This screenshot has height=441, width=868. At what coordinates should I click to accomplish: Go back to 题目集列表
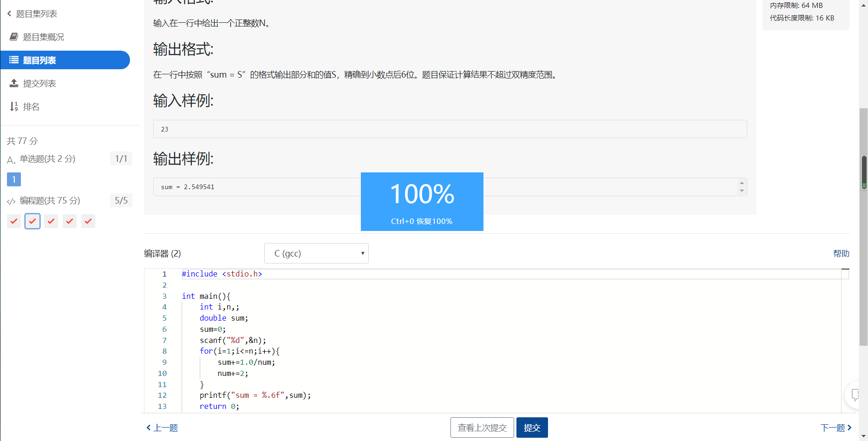point(36,14)
